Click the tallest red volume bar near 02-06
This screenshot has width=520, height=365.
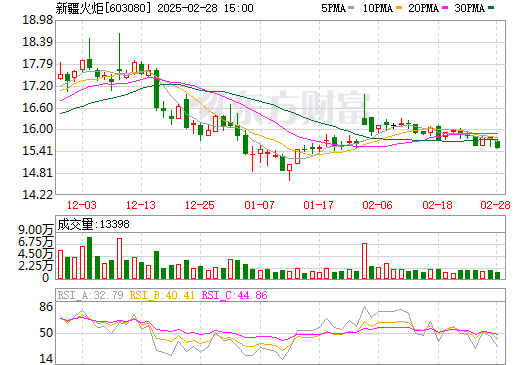365,261
